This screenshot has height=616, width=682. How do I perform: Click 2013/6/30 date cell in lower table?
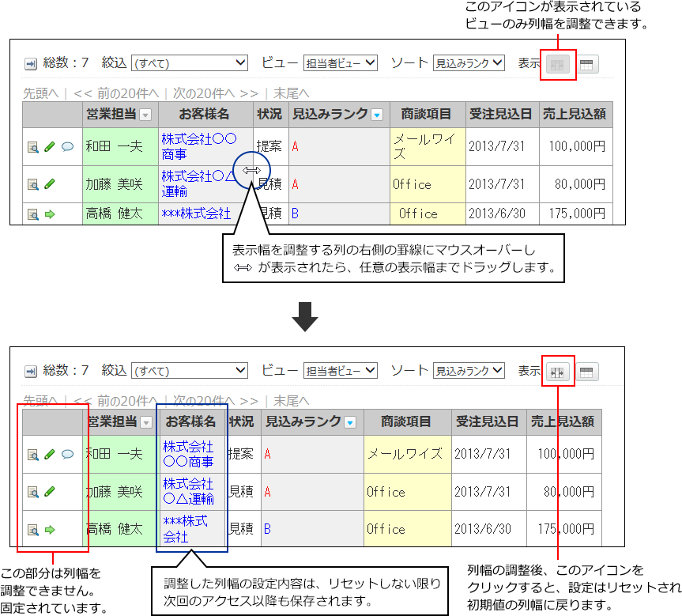point(489,529)
